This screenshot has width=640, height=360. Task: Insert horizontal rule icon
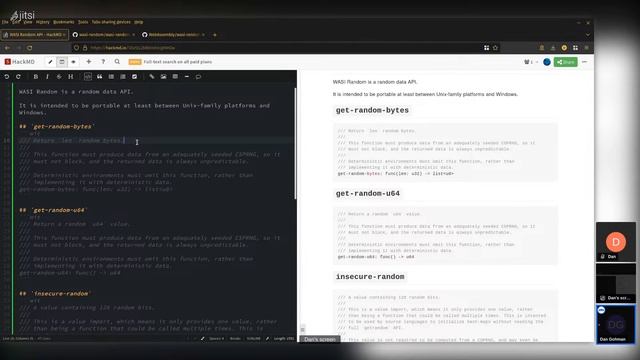(x=187, y=76)
